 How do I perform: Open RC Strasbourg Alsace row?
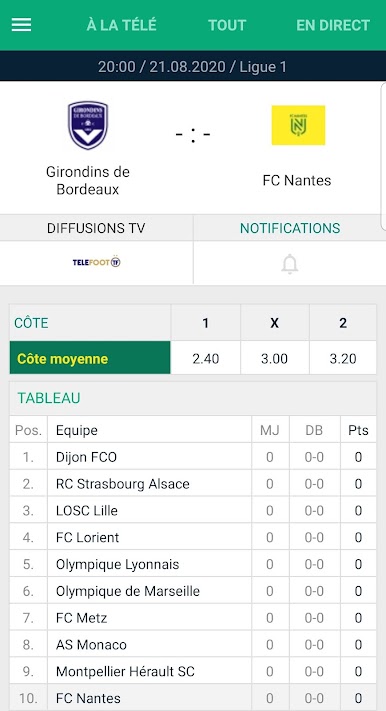click(x=193, y=483)
